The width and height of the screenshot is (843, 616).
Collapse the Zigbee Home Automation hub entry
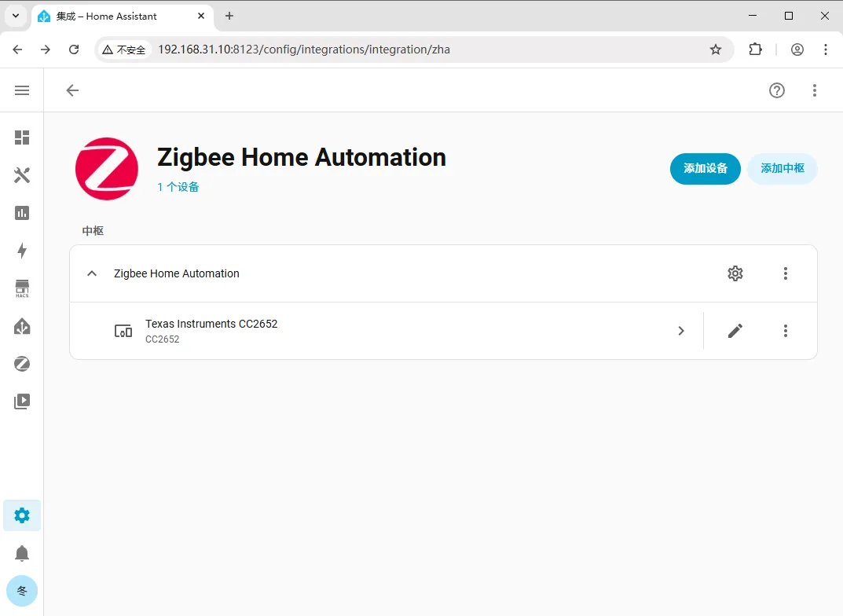(92, 273)
